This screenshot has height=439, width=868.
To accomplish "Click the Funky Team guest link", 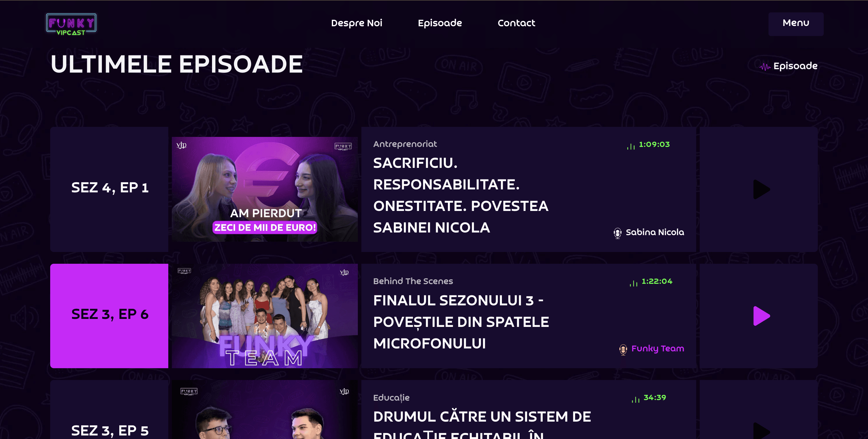I will tap(657, 348).
